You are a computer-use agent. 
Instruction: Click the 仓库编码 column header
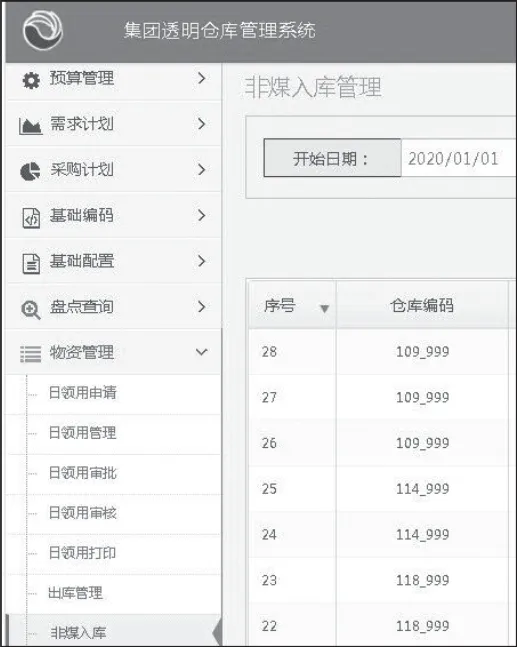pyautogui.click(x=422, y=305)
